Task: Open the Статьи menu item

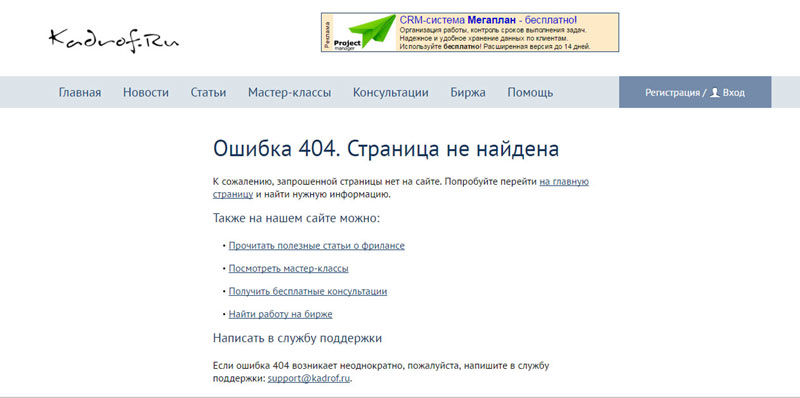Action: tap(208, 93)
